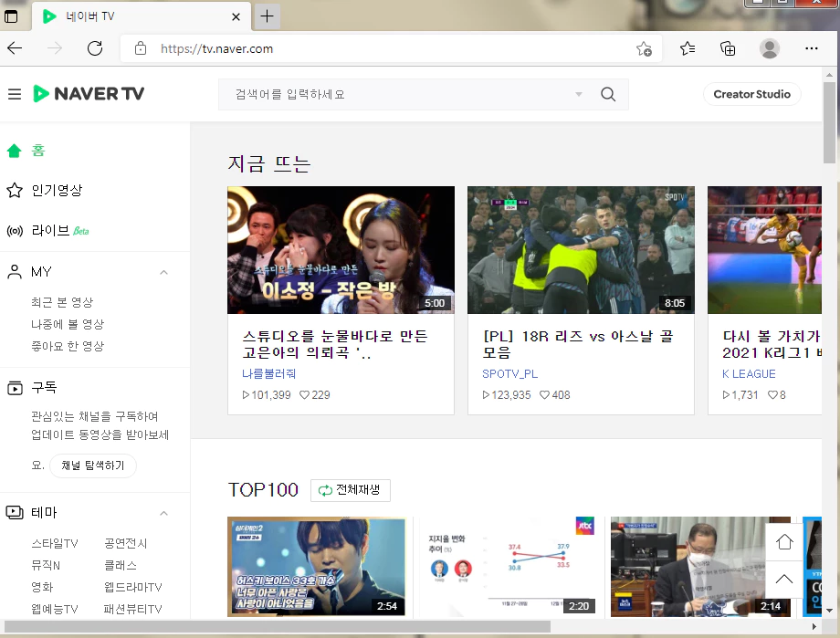Open the search box dropdown arrow
This screenshot has width=840, height=638.
[x=579, y=94]
